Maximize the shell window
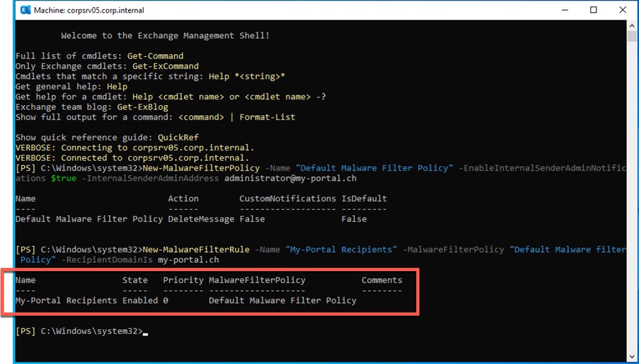The image size is (639, 364). (593, 10)
